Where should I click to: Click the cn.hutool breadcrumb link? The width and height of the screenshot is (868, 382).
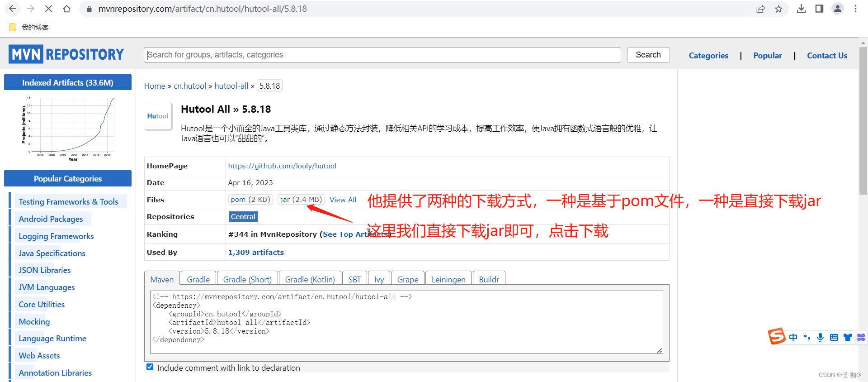tap(190, 86)
